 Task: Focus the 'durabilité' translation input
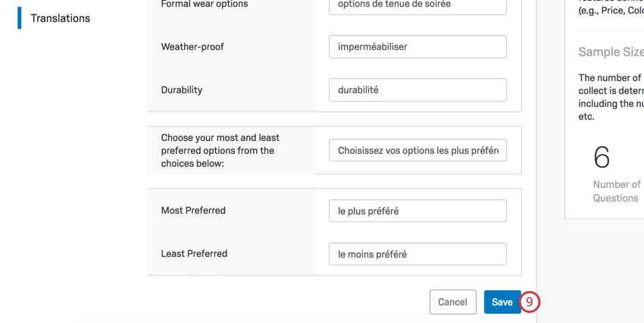[x=417, y=90]
